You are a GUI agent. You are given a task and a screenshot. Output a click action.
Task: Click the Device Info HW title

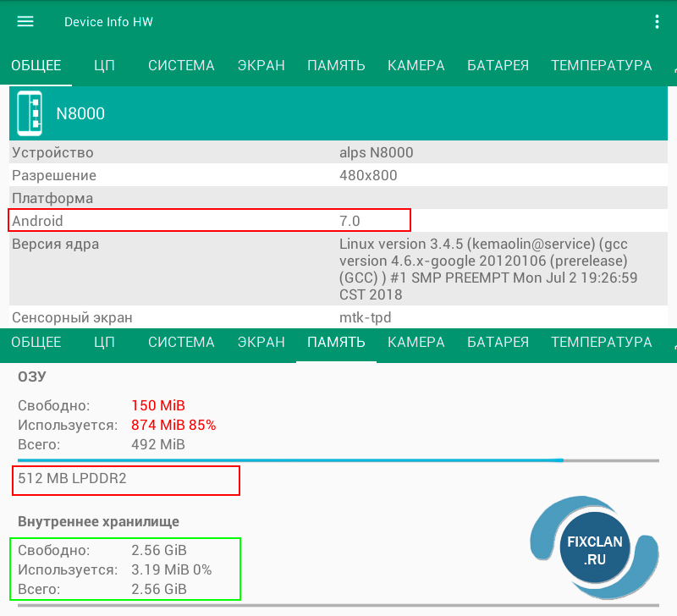[x=108, y=21]
